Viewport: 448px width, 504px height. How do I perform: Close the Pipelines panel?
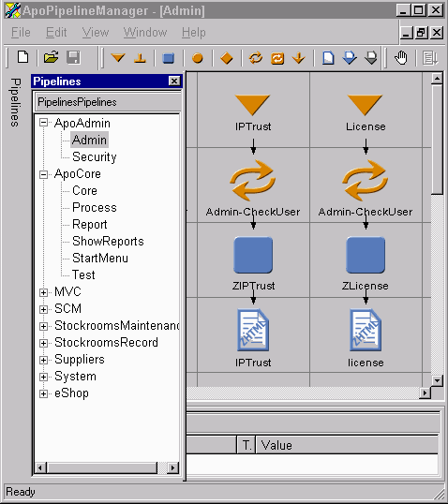pos(174,81)
